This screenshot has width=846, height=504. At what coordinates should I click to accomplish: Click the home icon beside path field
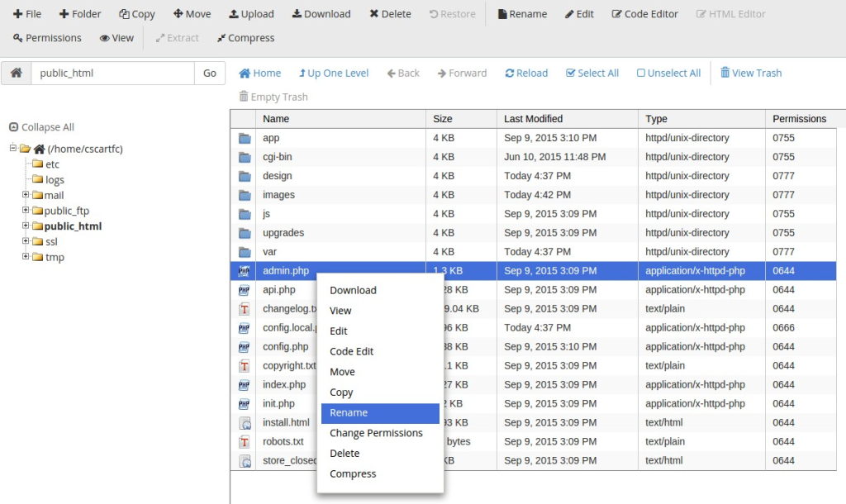[16, 73]
